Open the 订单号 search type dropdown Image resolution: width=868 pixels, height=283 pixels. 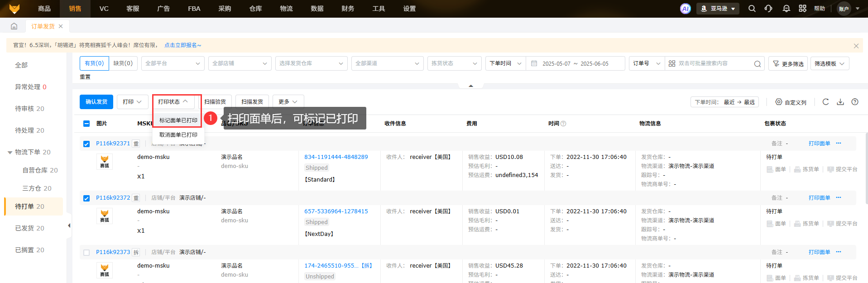pyautogui.click(x=647, y=63)
